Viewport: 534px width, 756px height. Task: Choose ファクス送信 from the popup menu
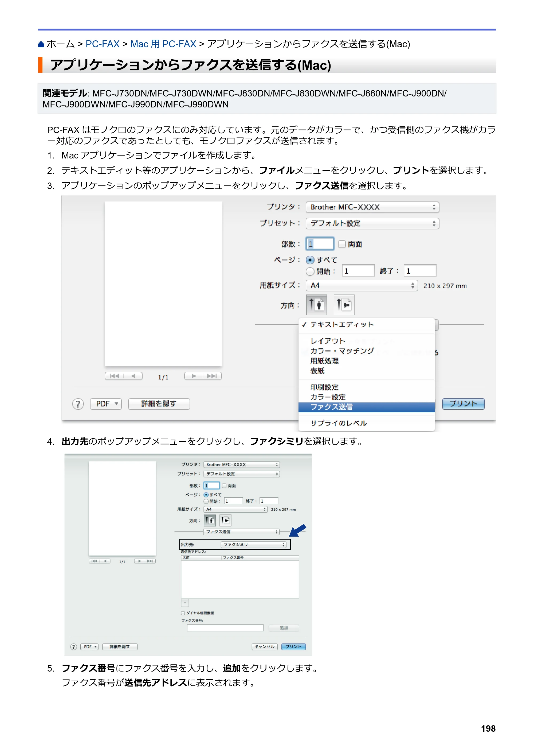[x=367, y=407]
